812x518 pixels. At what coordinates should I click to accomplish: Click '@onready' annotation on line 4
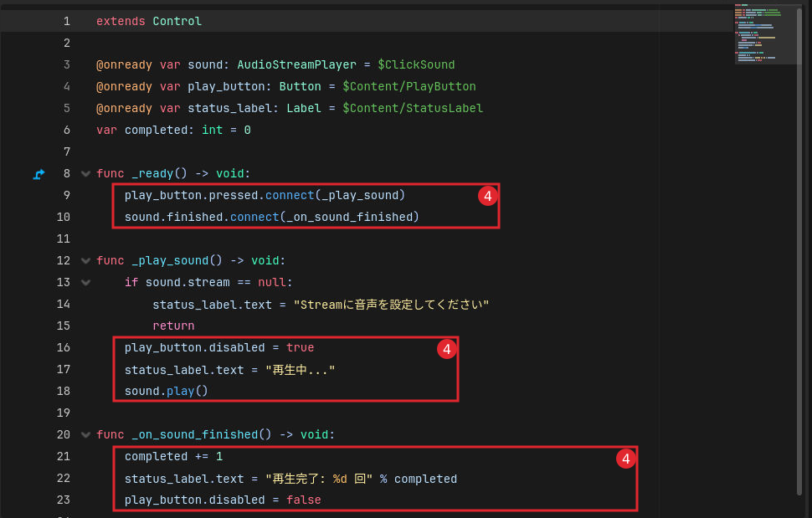[124, 86]
